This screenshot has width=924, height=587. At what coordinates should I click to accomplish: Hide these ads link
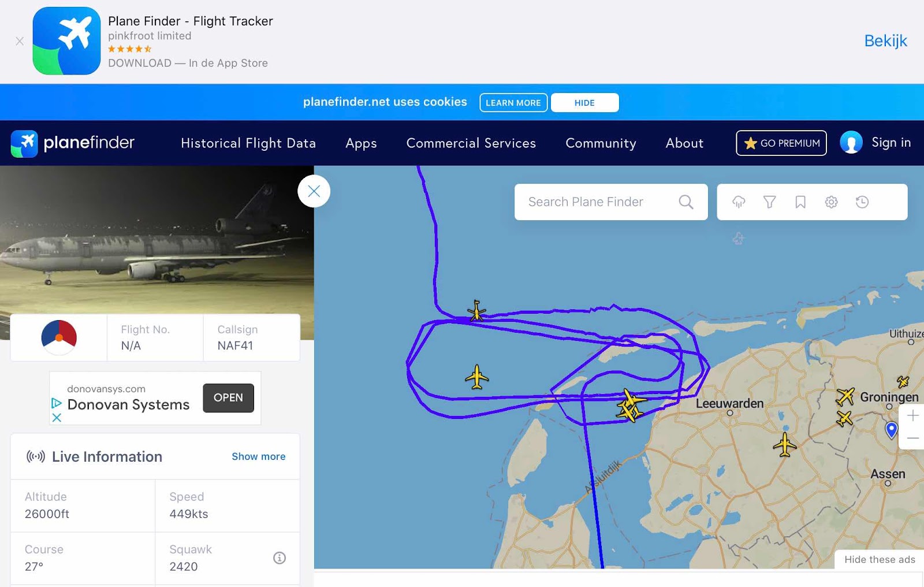click(x=880, y=559)
